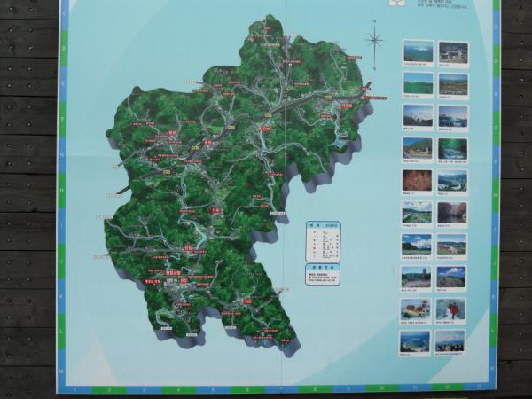Open the traditional building photo at top right
532x399 pixels.
452,52
